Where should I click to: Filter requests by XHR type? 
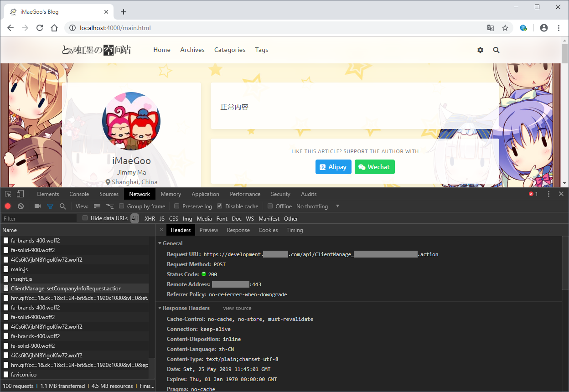150,218
